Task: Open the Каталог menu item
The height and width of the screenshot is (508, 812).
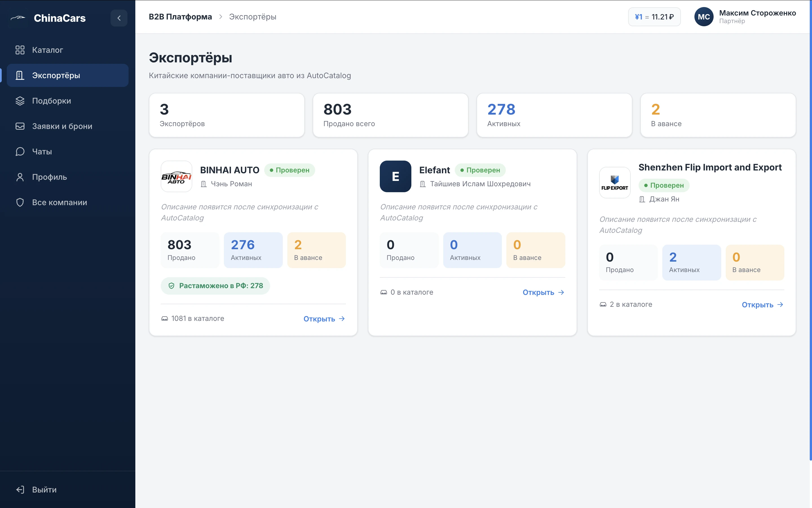Action: (x=67, y=50)
